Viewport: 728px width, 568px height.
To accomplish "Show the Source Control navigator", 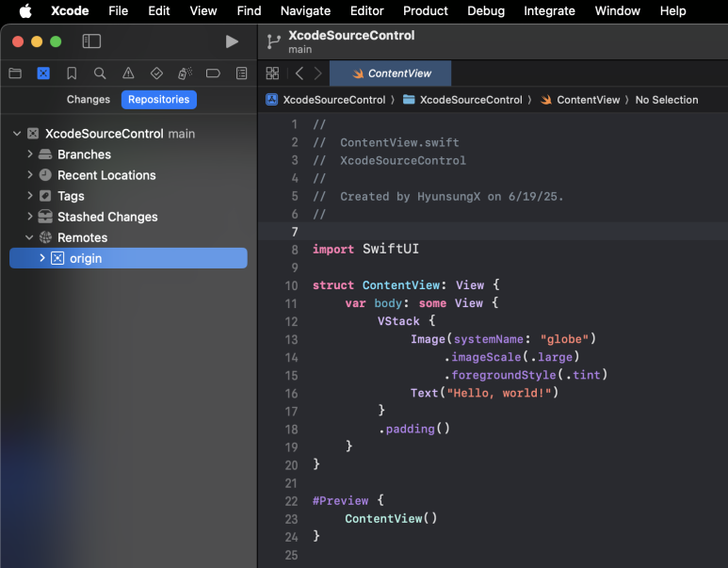I will (43, 73).
